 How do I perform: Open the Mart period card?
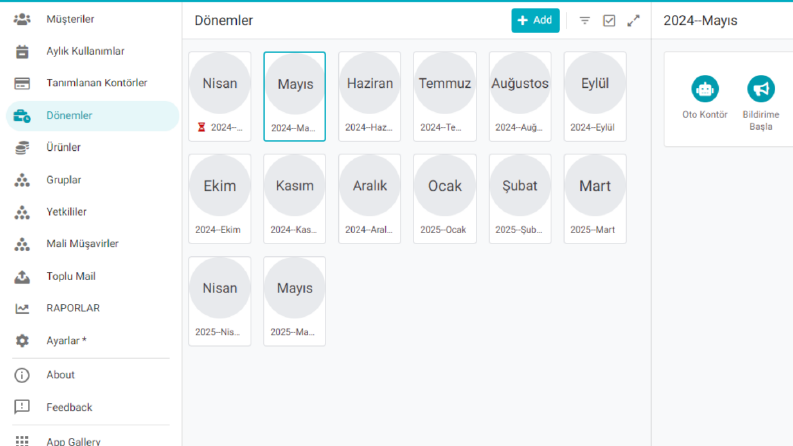tap(595, 199)
